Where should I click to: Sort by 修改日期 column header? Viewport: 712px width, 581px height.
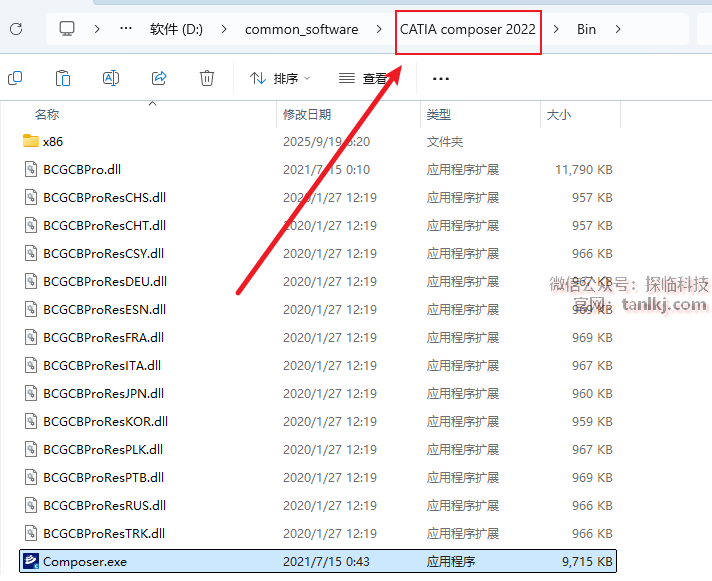[307, 114]
